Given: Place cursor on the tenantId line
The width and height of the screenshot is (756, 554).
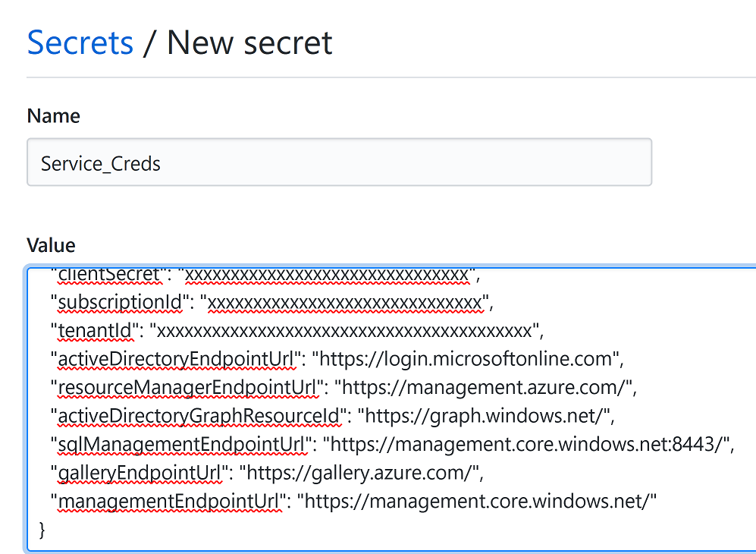Looking at the screenshot, I should [x=297, y=331].
